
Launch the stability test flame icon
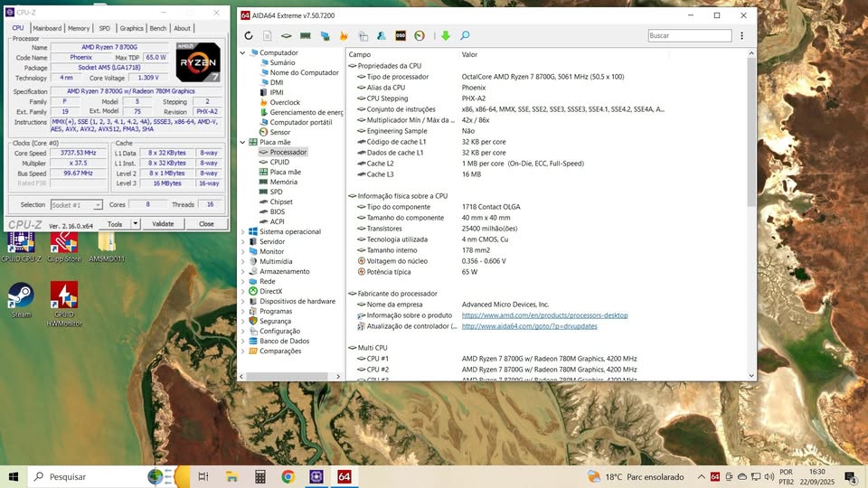coord(344,35)
